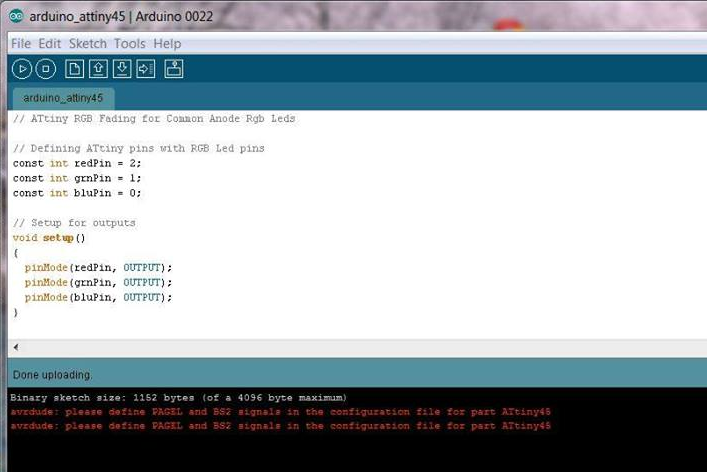Click the Stop toolbar button
The width and height of the screenshot is (707, 472).
point(46,69)
